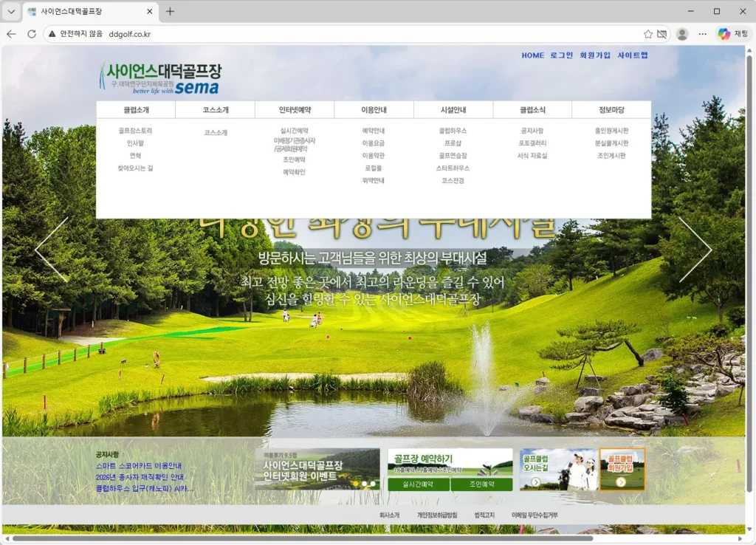The height and width of the screenshot is (545, 756).
Task: Select the third carousel dot on event banner
Action: pos(373,484)
